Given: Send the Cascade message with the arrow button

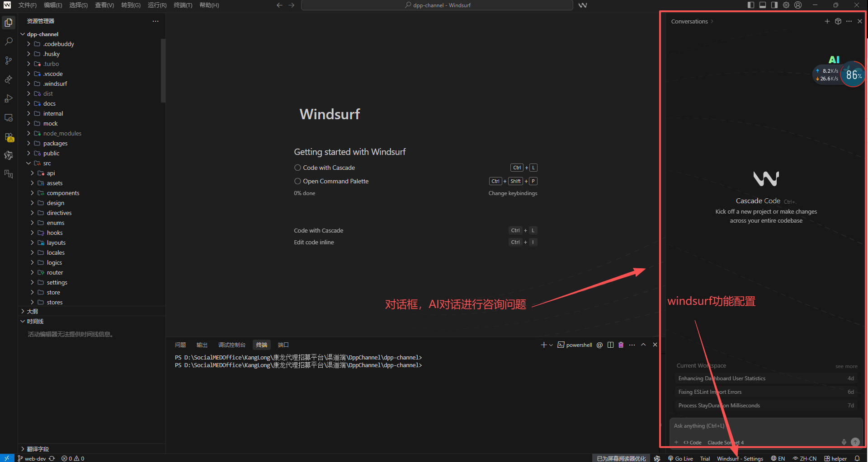Looking at the screenshot, I should 855,442.
